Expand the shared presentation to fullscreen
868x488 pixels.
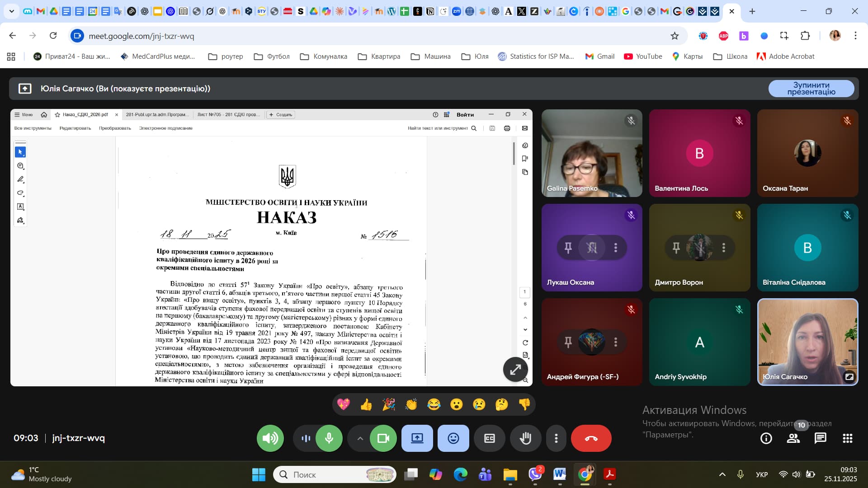pyautogui.click(x=515, y=369)
